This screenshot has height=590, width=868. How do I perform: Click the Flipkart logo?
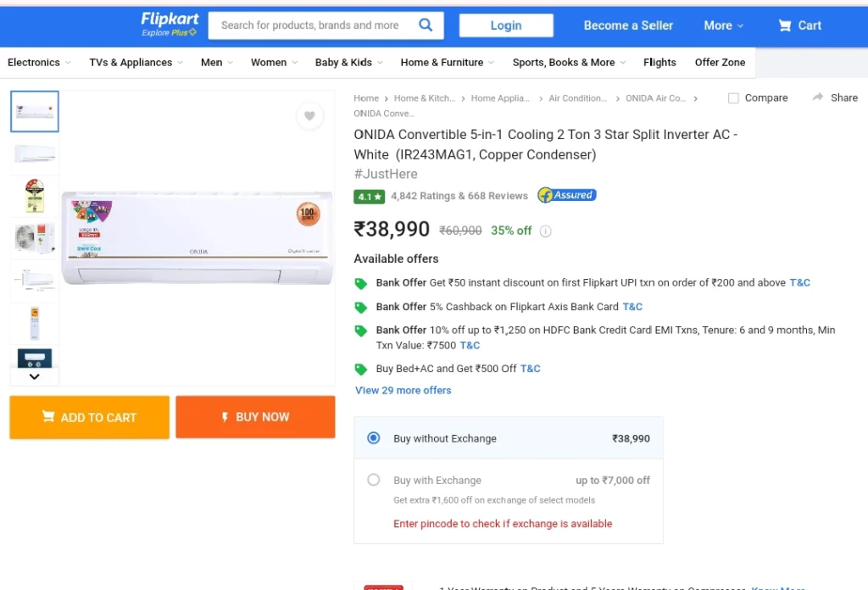point(170,19)
